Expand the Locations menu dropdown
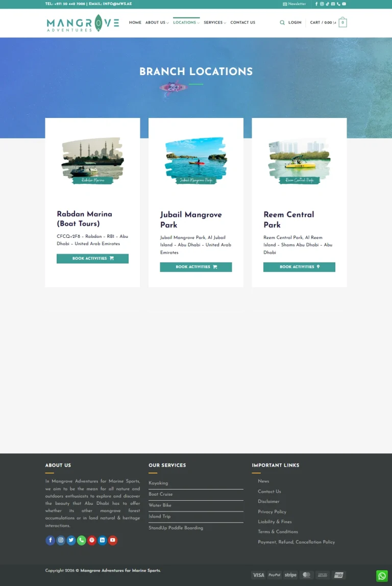The width and height of the screenshot is (392, 586). (x=186, y=22)
